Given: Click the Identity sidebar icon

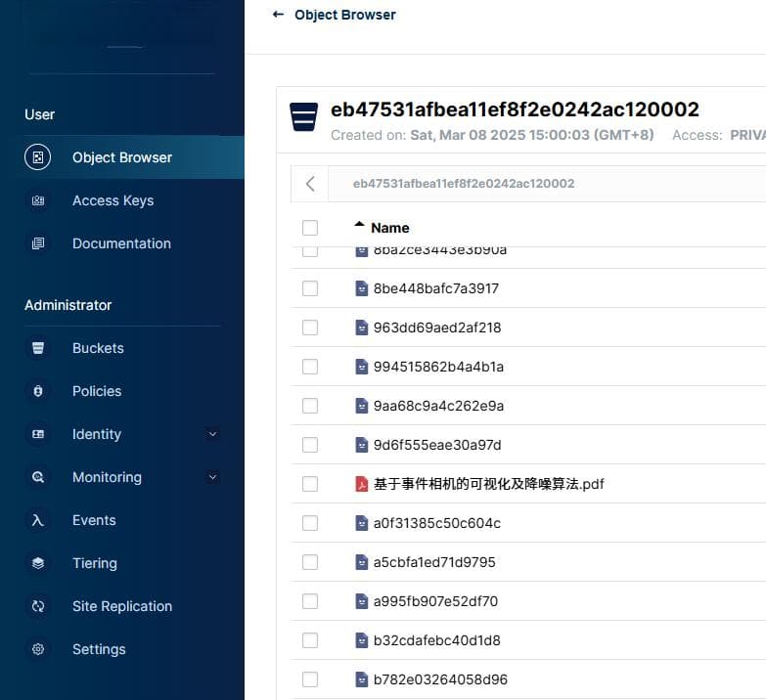Looking at the screenshot, I should click(x=37, y=434).
